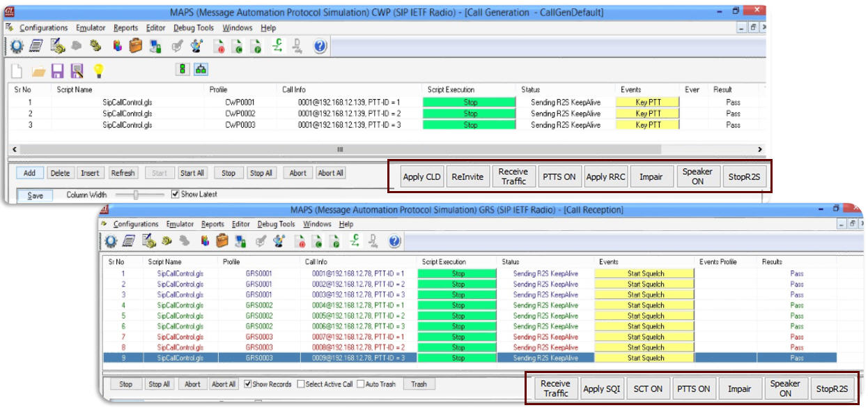Viewport: 868px width, 410px height.
Task: Click the computer with lock icon in CWP toolbar
Action: coord(156,47)
